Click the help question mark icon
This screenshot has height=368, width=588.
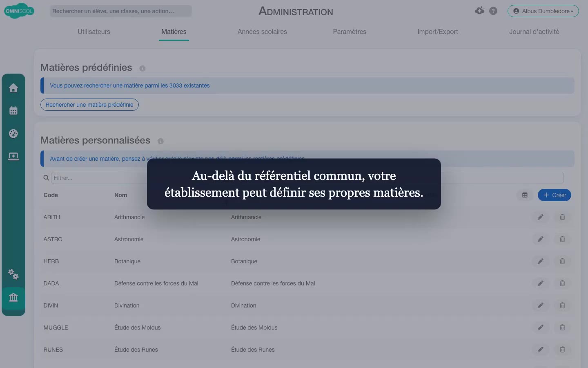pos(493,11)
